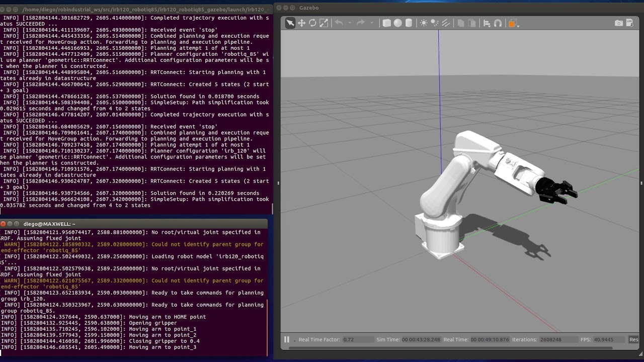This screenshot has width=644, height=362.
Task: Click the Gazebo window title bar
Action: (458, 8)
